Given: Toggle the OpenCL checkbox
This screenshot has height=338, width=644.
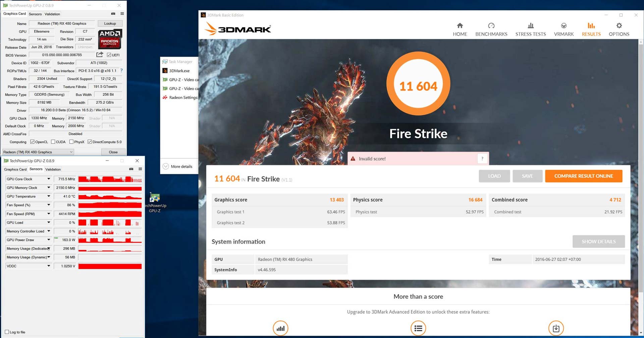Looking at the screenshot, I should pyautogui.click(x=33, y=142).
